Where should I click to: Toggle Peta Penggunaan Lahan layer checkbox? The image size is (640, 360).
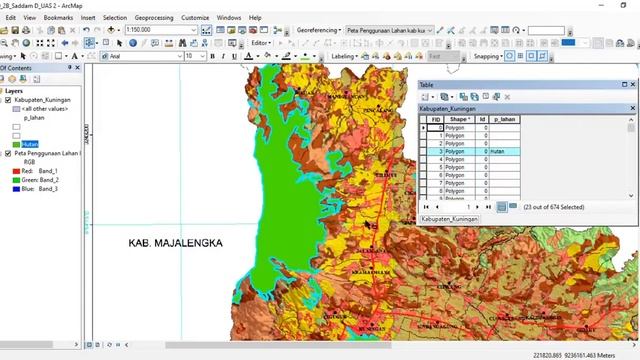click(x=8, y=153)
